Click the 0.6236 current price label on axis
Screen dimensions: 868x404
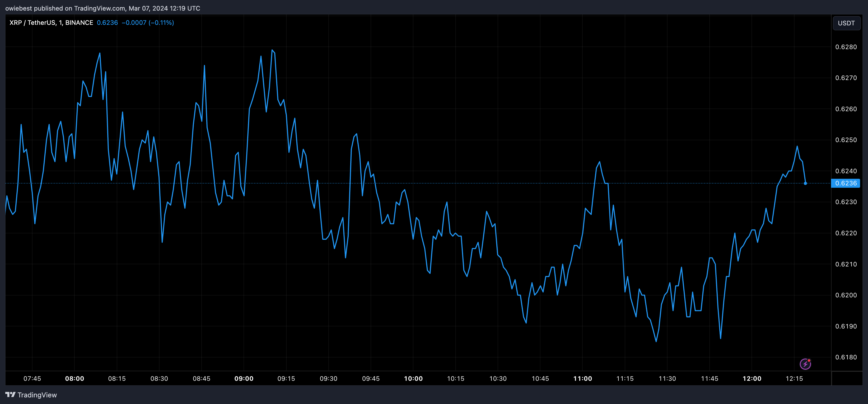(846, 183)
